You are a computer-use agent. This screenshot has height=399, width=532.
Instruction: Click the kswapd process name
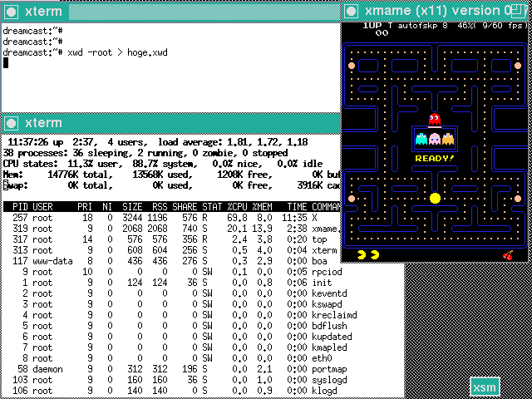pos(327,304)
